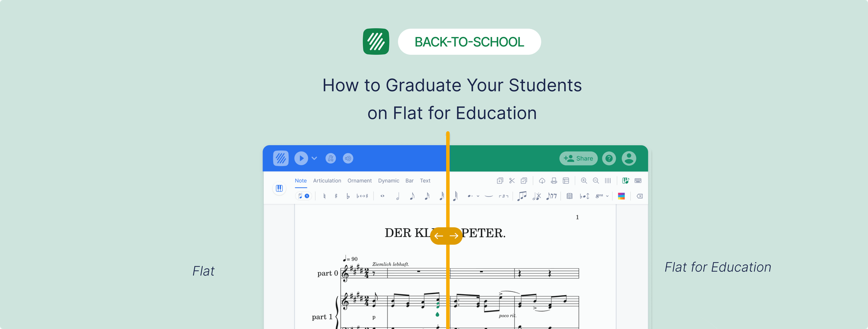Click the vertical bars view icon
This screenshot has height=329, width=868.
tap(608, 181)
